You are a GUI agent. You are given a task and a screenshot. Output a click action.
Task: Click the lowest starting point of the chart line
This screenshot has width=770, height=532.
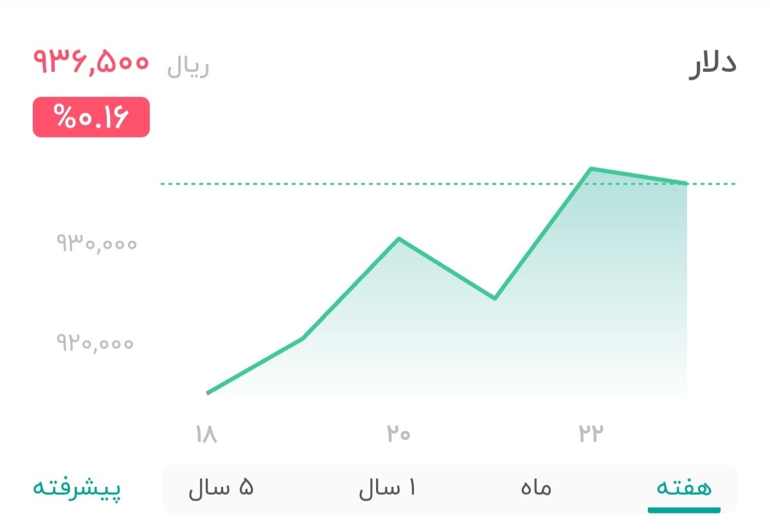(x=207, y=391)
